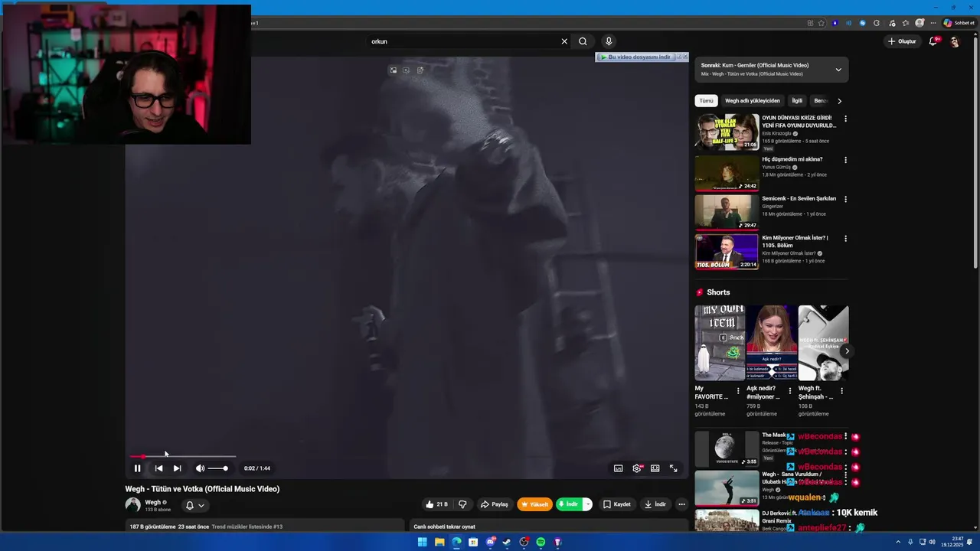Click the gray İndir button with arrow icon

(x=655, y=504)
